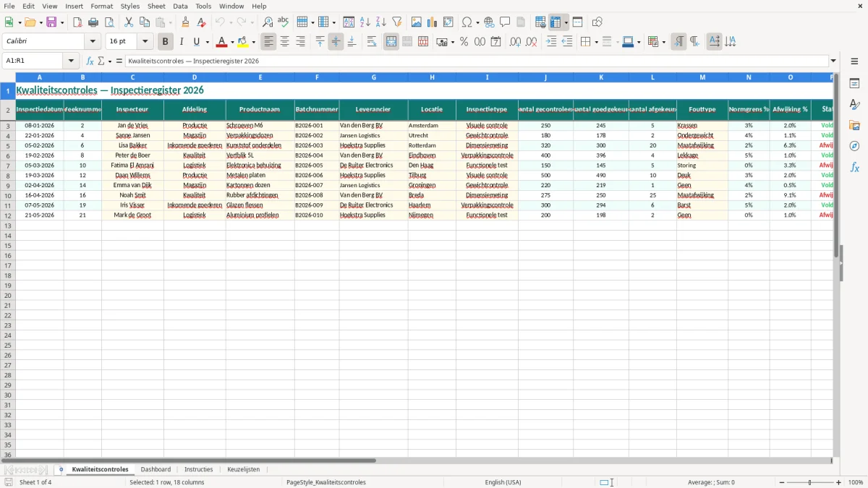Open Split Window
This screenshot has width=868, height=488.
(x=577, y=22)
